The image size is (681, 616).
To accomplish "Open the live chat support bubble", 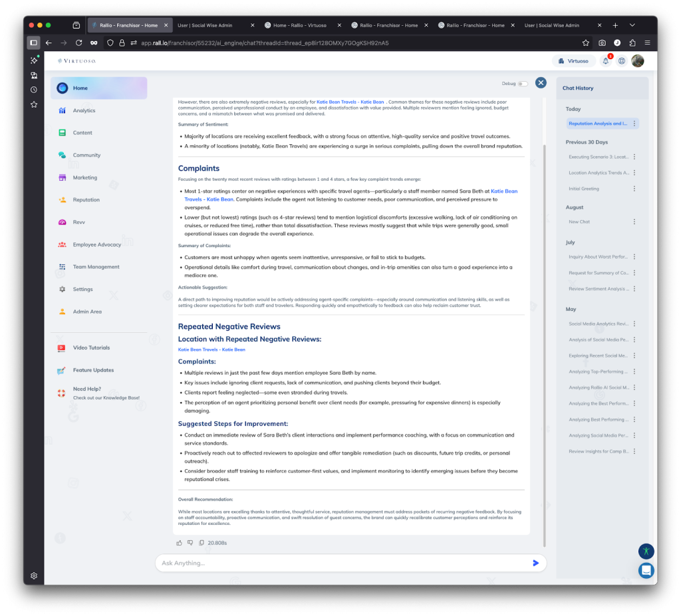I will (646, 570).
